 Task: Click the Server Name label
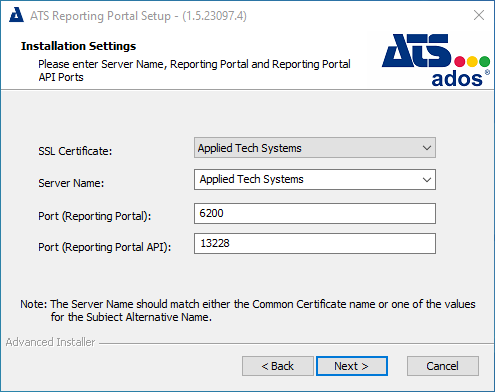(x=71, y=183)
